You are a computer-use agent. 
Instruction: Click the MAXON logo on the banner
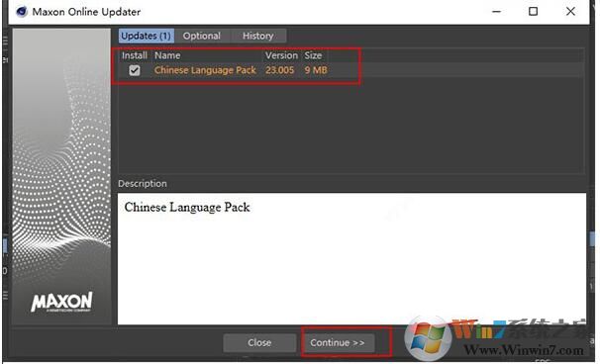(61, 302)
